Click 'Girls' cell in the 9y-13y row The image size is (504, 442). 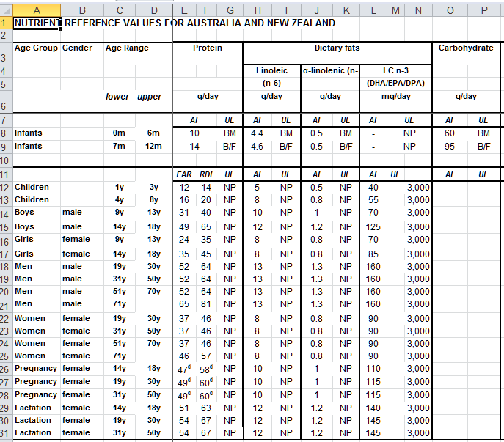(x=37, y=240)
